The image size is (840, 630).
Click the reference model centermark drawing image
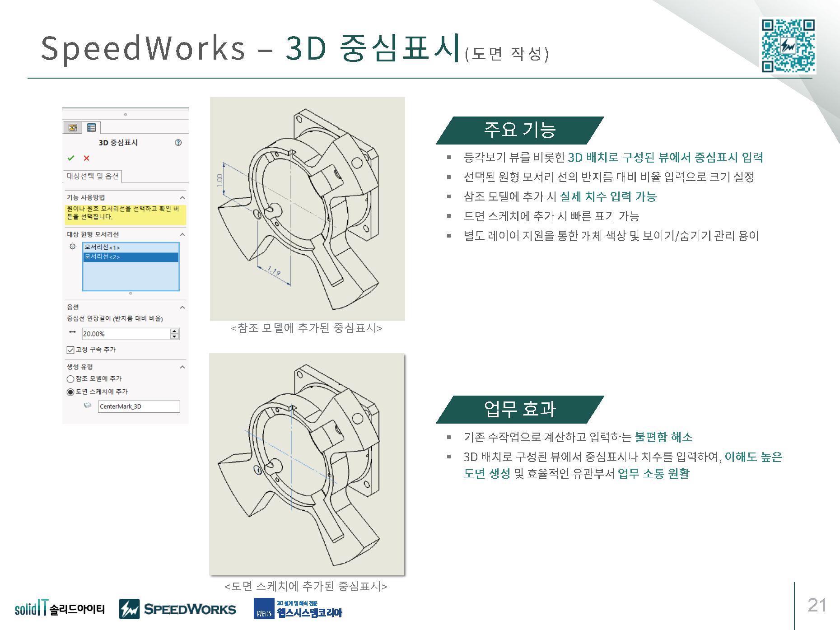pyautogui.click(x=308, y=209)
